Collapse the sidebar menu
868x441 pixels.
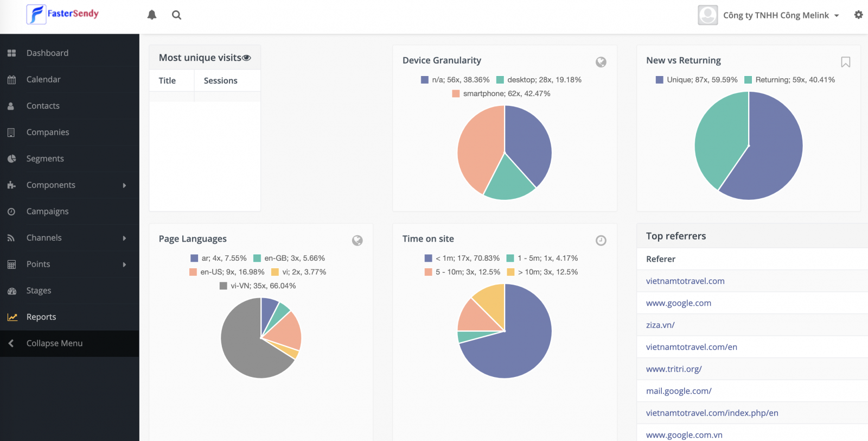(54, 343)
